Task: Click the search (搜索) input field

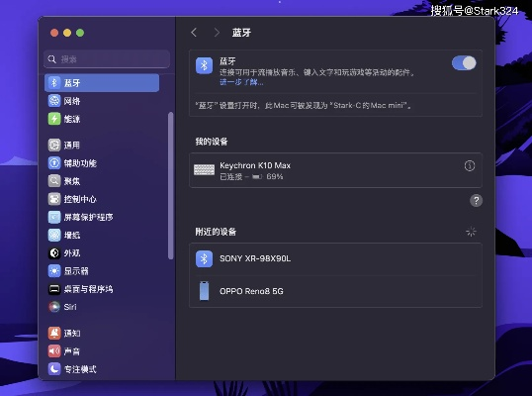Action: click(x=107, y=59)
